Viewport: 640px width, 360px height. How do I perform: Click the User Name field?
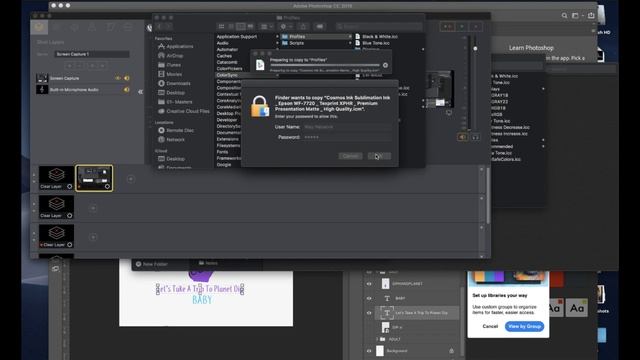(x=347, y=127)
